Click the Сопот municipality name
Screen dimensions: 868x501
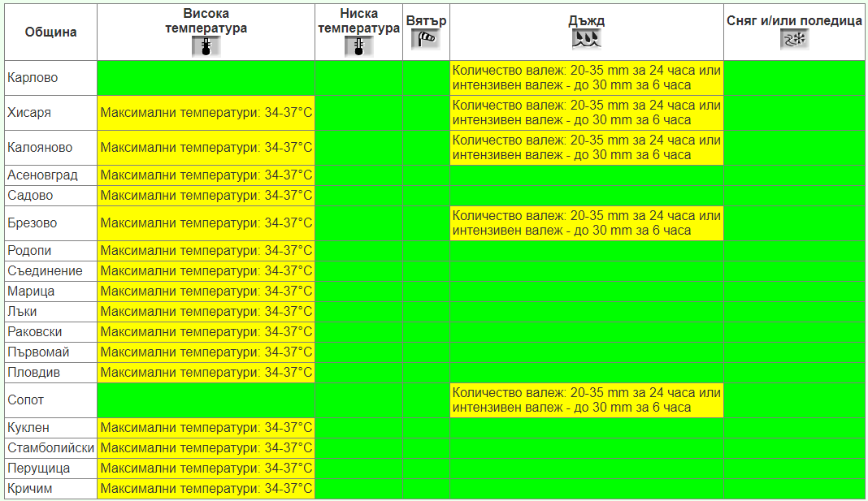click(26, 400)
